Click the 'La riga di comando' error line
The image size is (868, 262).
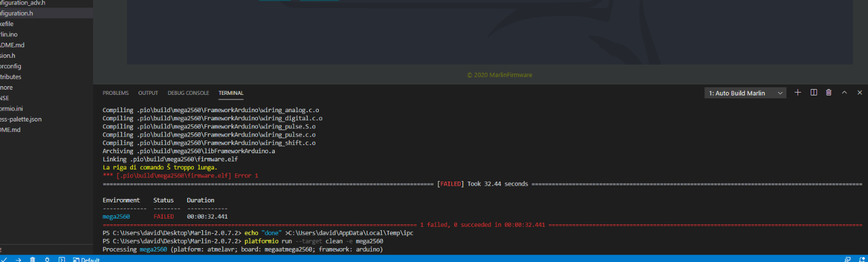tap(160, 167)
